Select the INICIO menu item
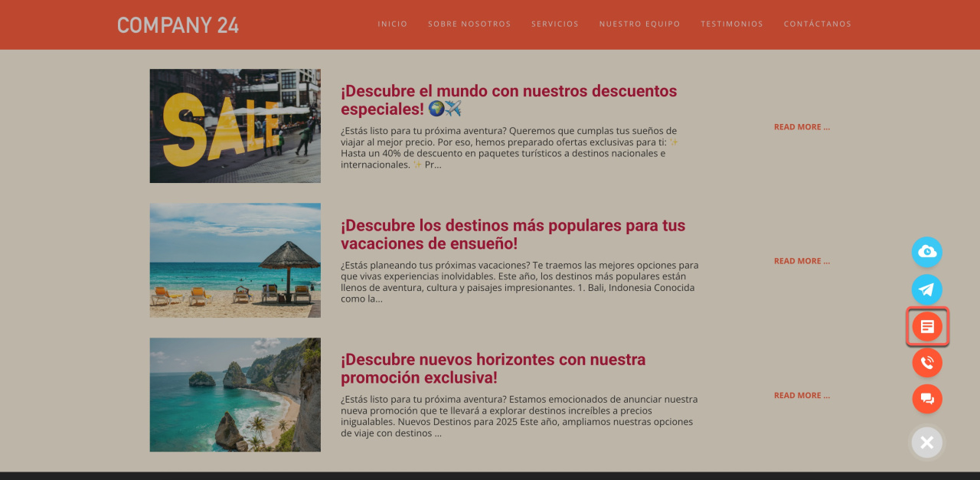This screenshot has width=980, height=480. coord(393,24)
